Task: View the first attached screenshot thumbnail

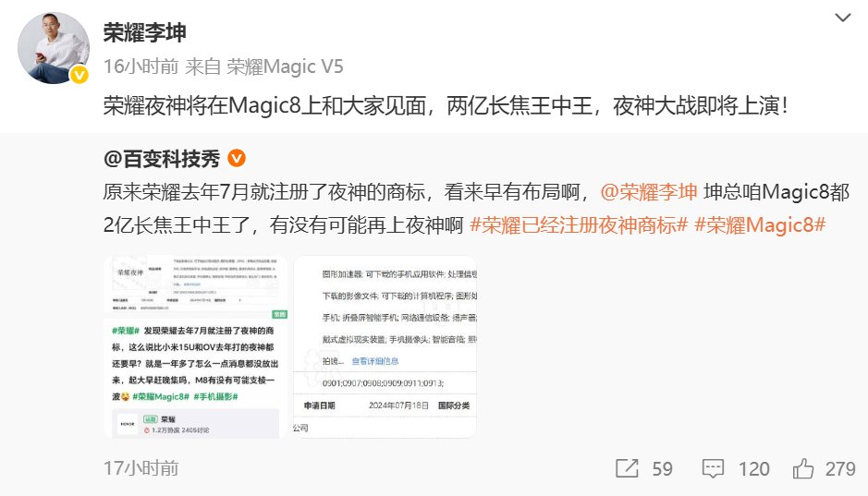Action: [x=195, y=346]
